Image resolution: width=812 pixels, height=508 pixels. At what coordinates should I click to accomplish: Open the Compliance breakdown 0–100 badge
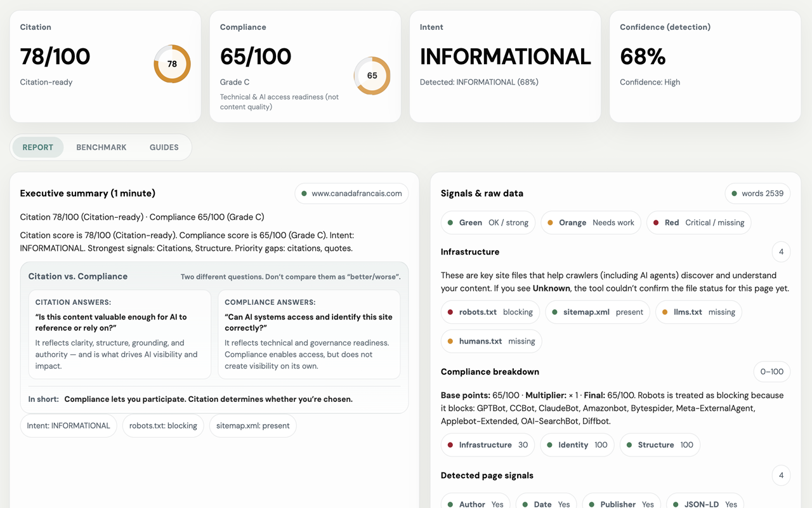[x=771, y=371]
